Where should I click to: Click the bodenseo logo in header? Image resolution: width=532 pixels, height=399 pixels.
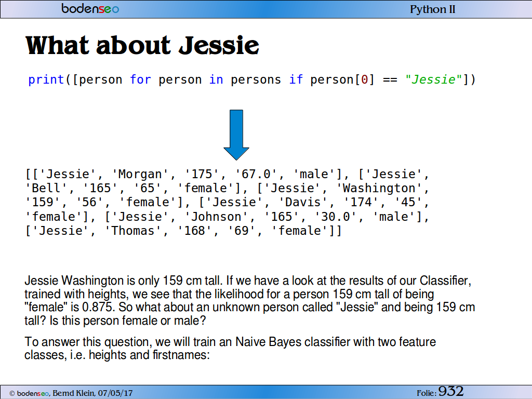pyautogui.click(x=90, y=8)
